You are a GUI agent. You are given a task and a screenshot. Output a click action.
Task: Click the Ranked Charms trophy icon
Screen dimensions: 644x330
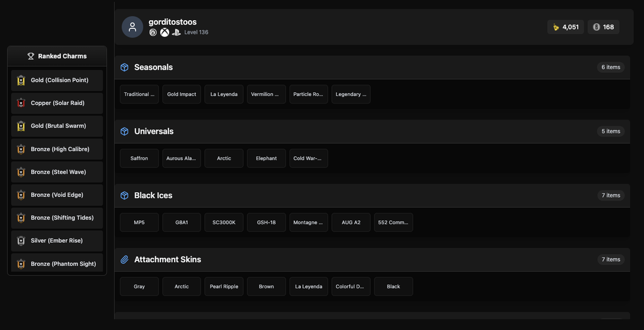click(x=31, y=56)
